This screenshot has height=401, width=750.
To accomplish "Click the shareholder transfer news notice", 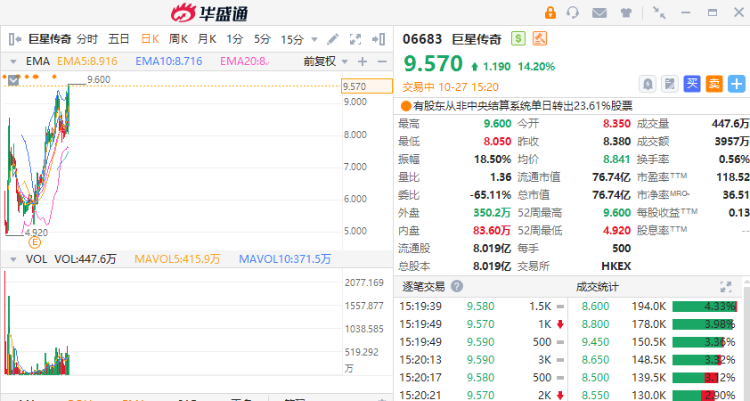I will pos(520,105).
